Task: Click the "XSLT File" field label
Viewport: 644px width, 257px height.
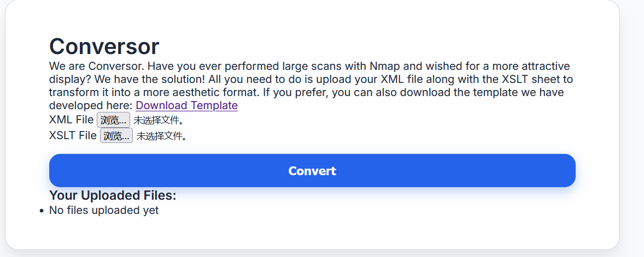Action: (x=73, y=136)
